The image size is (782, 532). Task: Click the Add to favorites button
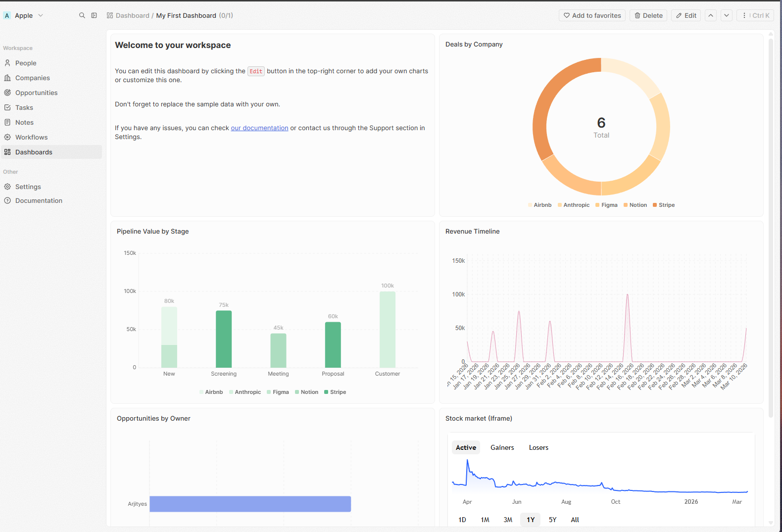pyautogui.click(x=592, y=15)
